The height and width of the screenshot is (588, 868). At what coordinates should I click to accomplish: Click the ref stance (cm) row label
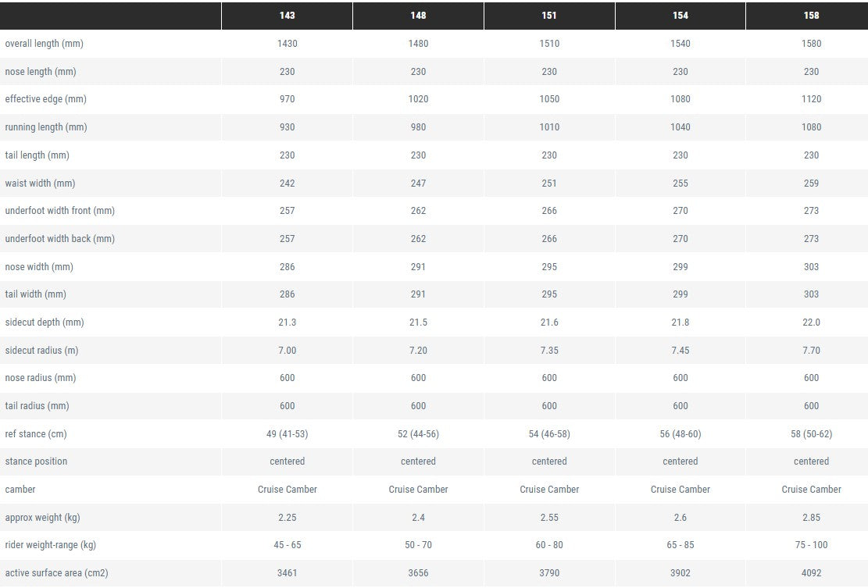click(x=36, y=433)
